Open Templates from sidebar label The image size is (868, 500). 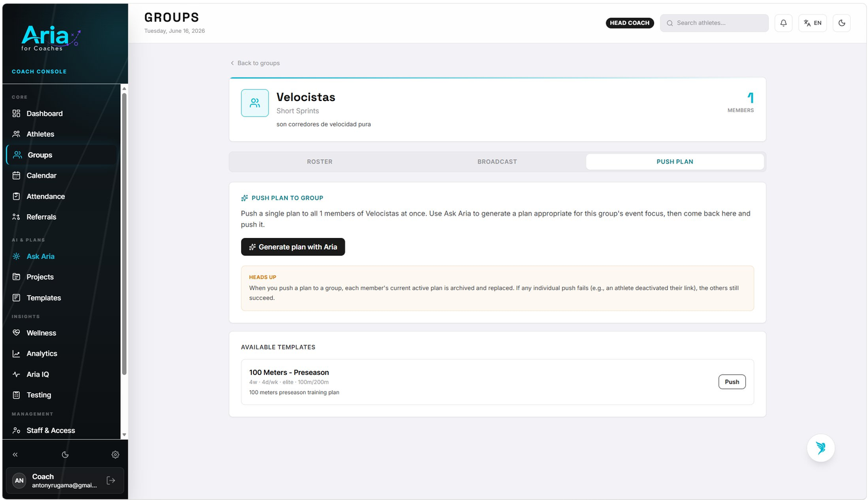[x=44, y=298]
